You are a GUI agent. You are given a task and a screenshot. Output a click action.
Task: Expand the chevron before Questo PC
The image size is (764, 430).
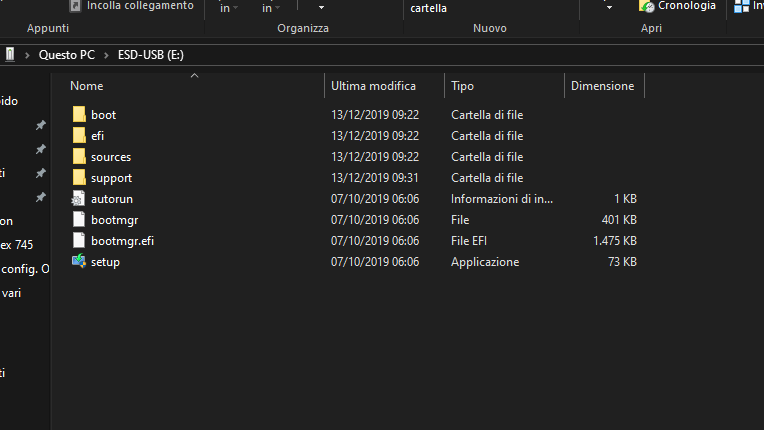tap(27, 55)
